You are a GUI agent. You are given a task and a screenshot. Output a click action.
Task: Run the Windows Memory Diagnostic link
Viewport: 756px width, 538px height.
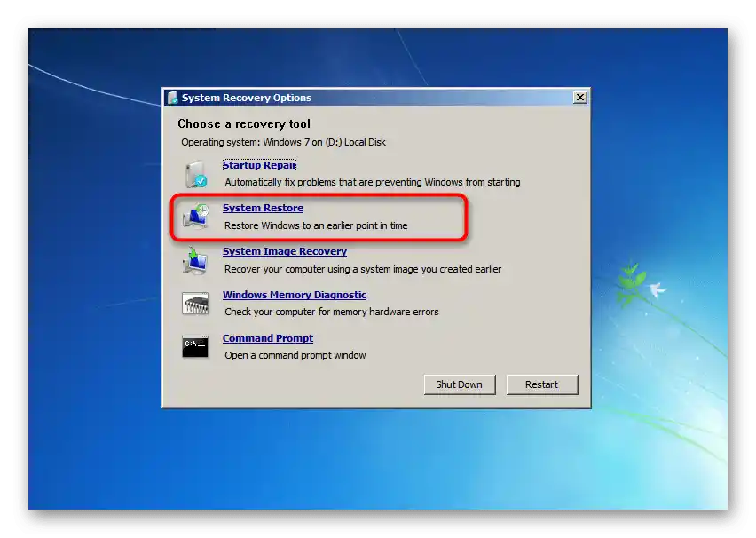pyautogui.click(x=295, y=295)
